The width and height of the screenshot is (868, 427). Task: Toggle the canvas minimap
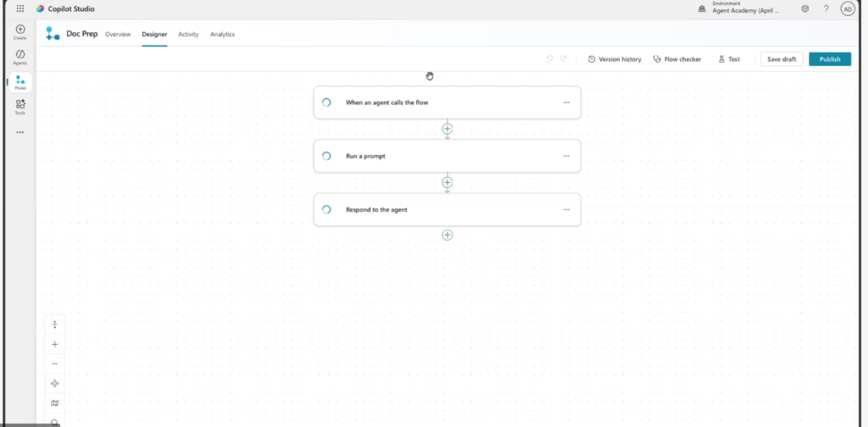pos(55,403)
